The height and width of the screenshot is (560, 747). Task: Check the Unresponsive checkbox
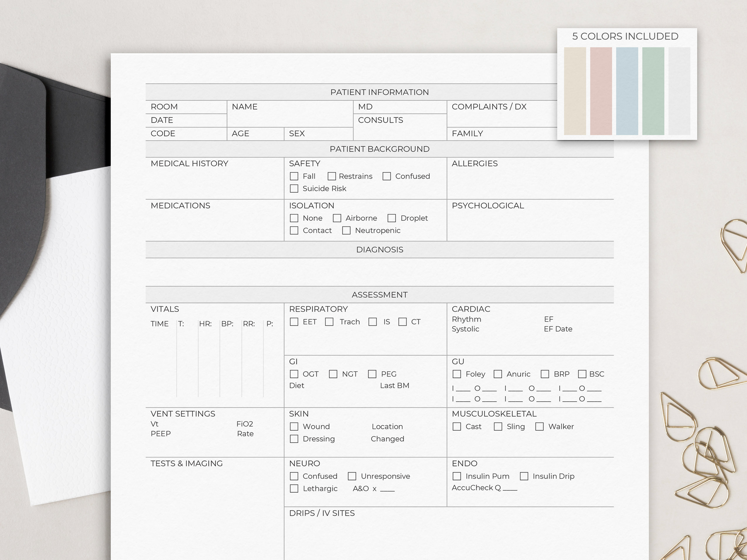tap(352, 476)
